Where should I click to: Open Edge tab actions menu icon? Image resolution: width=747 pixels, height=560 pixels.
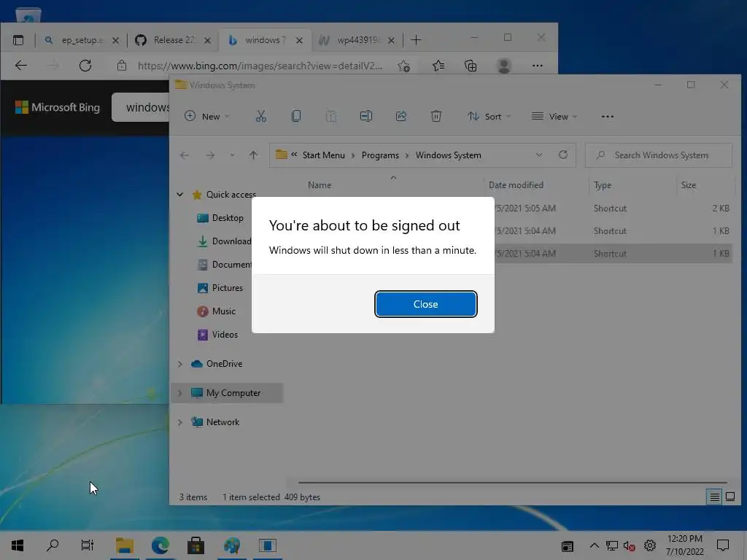coord(18,40)
